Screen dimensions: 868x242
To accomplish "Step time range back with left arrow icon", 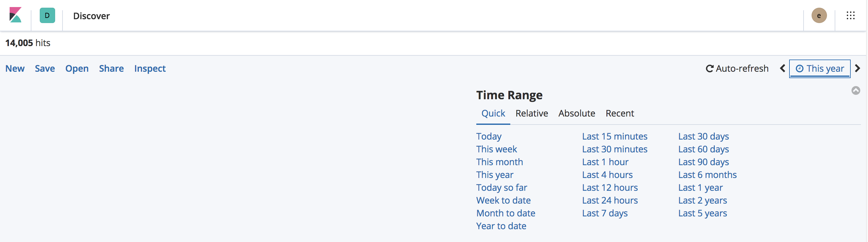I will 782,68.
